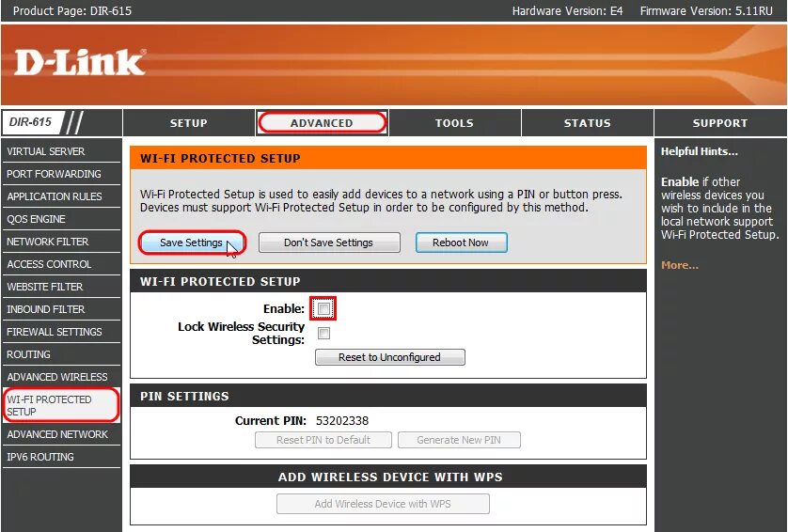788x532 pixels.
Task: Click the Reboot Now button
Action: tap(461, 243)
